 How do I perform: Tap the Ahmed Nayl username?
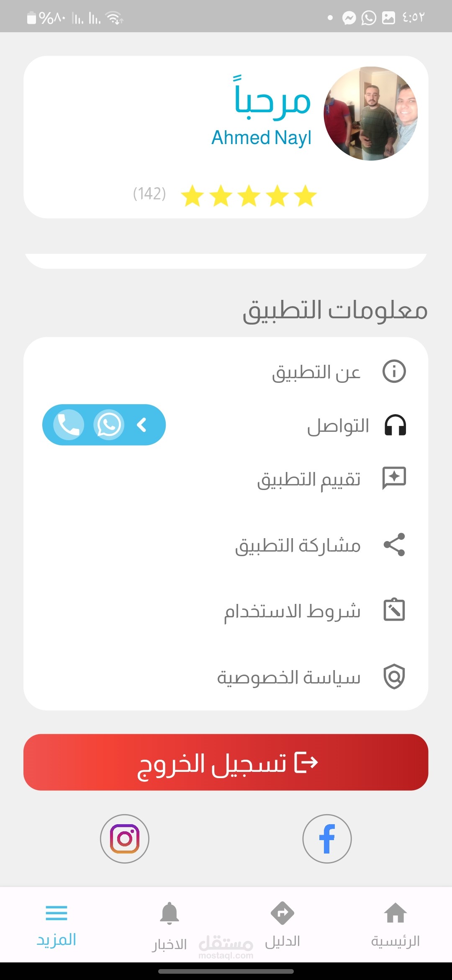(x=262, y=137)
